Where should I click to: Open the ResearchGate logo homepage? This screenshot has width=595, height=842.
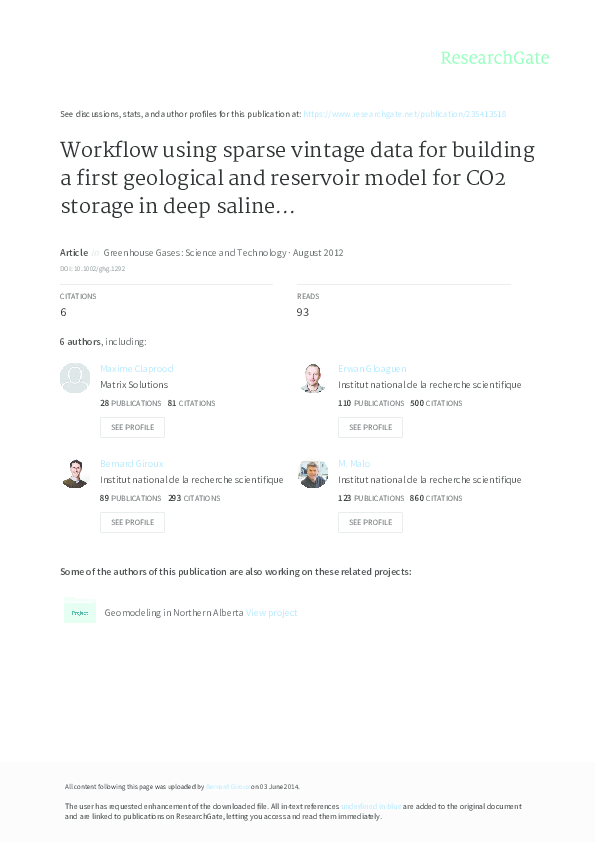[x=496, y=59]
